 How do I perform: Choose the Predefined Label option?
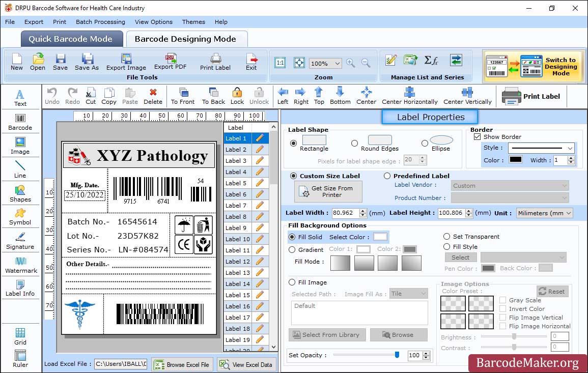tap(387, 176)
